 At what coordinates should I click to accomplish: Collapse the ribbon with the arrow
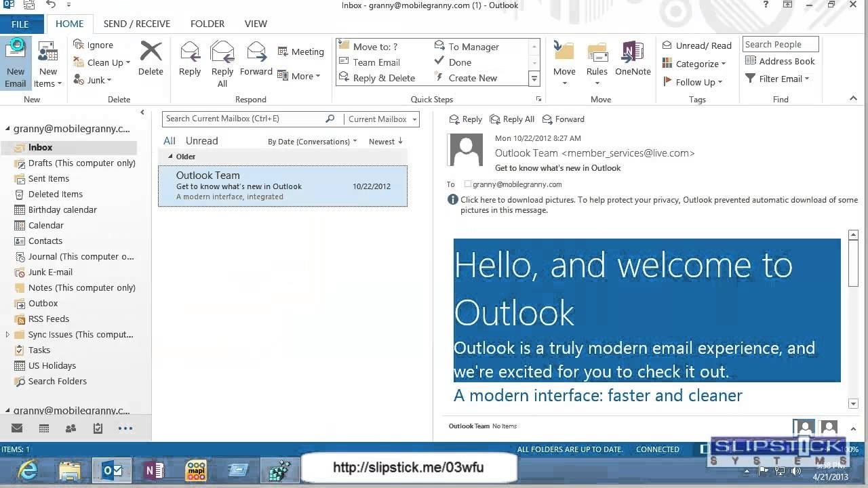pos(853,99)
